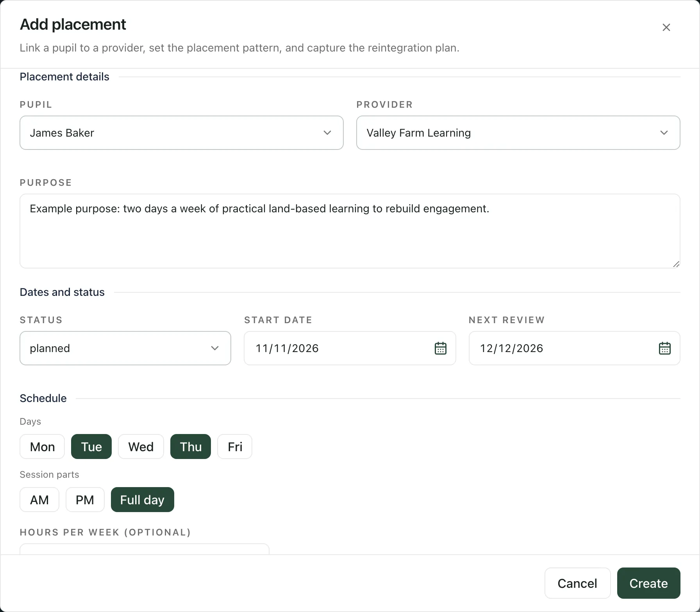Click the Cancel button
The image size is (700, 612).
pos(578,583)
